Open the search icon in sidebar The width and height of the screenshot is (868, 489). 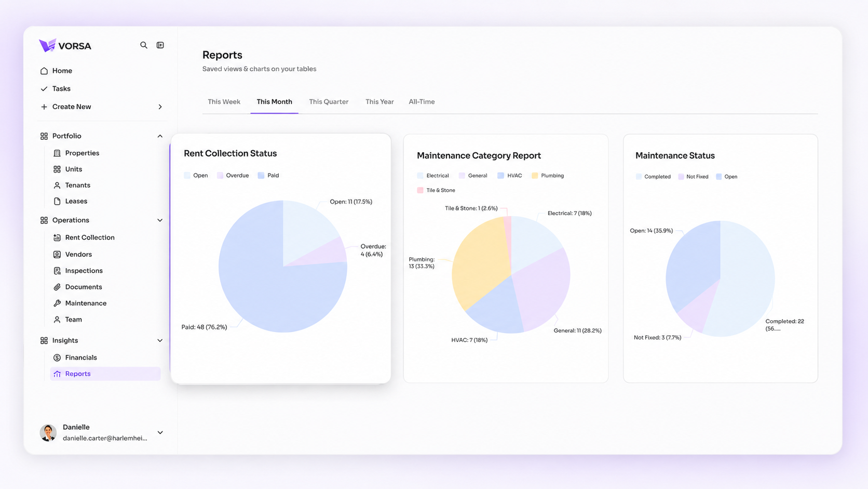[144, 45]
